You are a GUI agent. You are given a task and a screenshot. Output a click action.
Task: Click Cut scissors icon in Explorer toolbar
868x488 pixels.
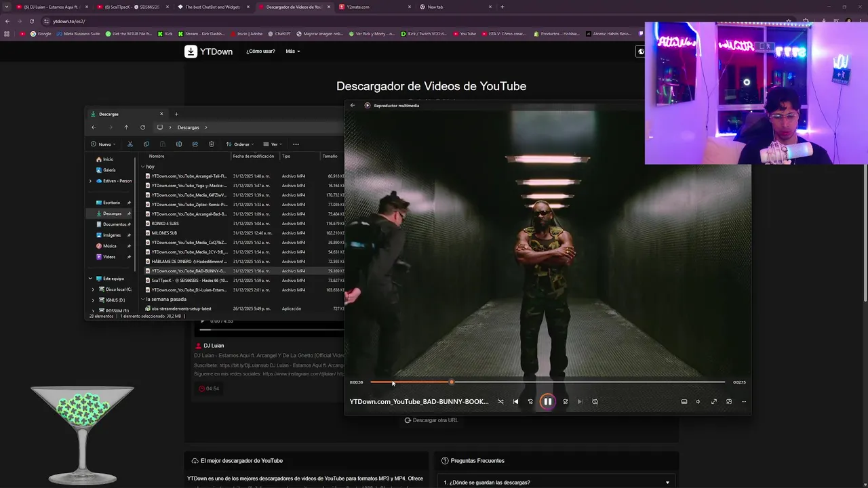tap(130, 144)
